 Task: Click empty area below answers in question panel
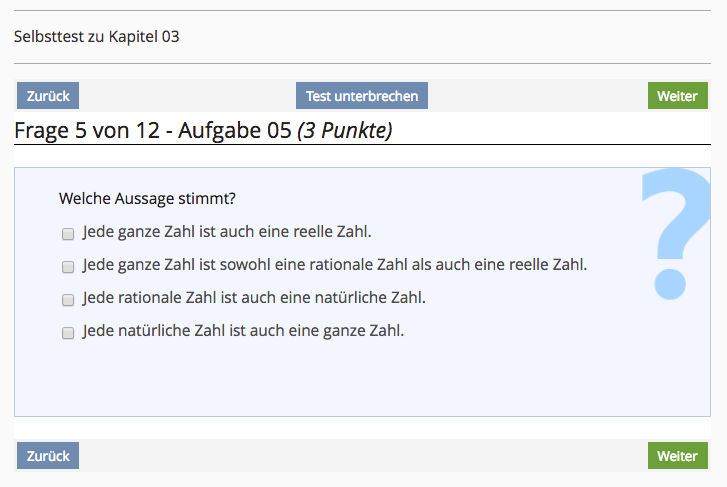point(350,380)
